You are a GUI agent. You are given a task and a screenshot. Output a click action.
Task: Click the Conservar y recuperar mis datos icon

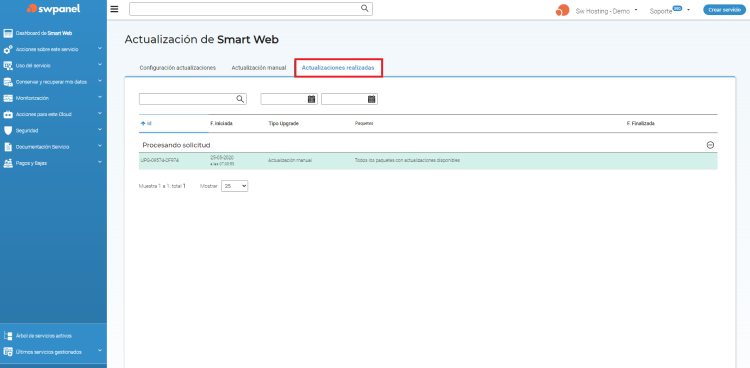tap(8, 82)
